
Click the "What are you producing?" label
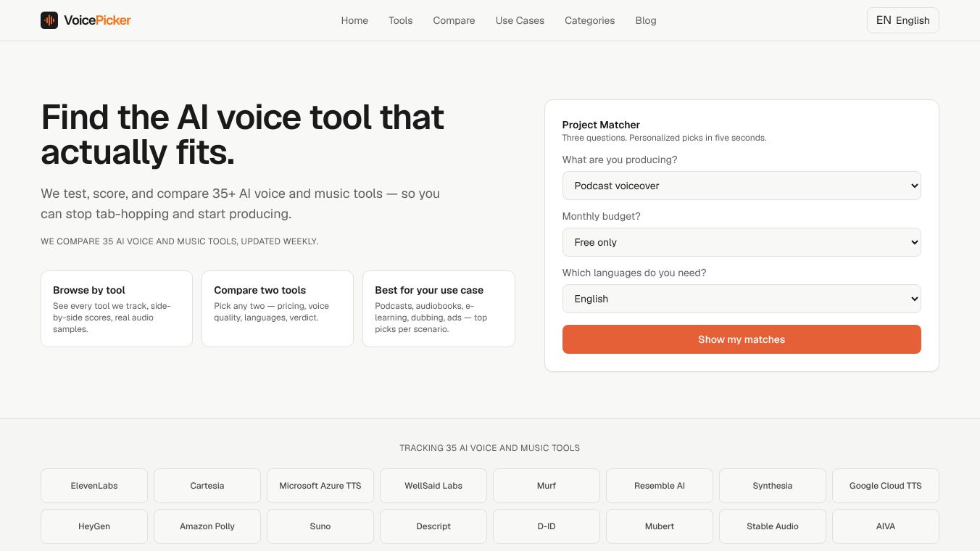click(620, 159)
